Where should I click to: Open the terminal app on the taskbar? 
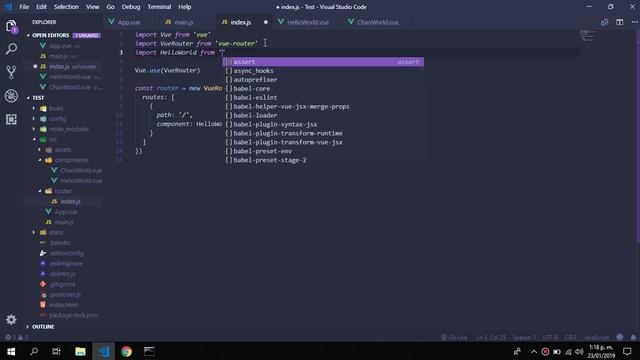[x=149, y=351]
